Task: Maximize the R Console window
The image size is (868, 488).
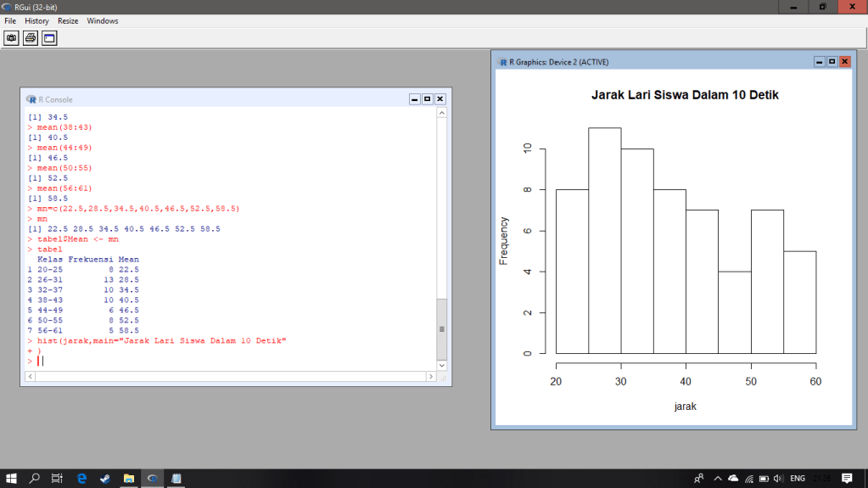Action: coord(428,99)
